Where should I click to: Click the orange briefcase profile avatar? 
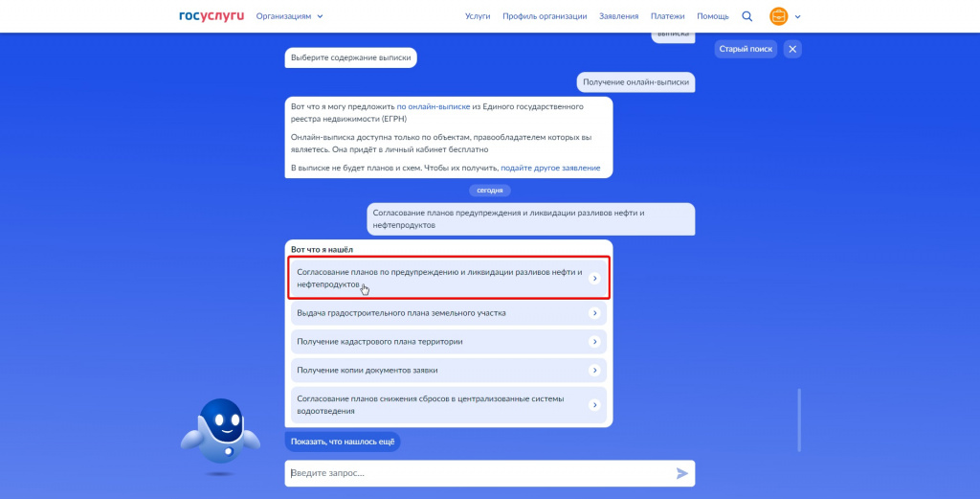pos(779,16)
